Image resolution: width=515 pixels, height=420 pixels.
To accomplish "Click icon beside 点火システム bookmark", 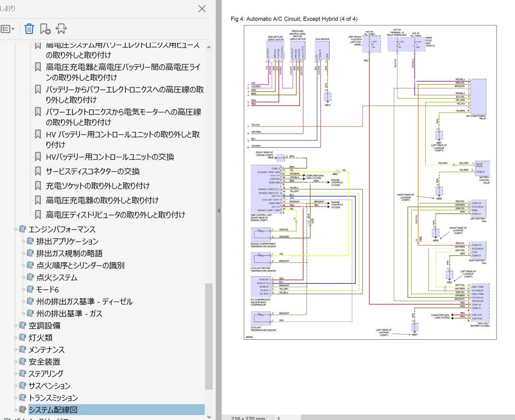I will (30, 277).
